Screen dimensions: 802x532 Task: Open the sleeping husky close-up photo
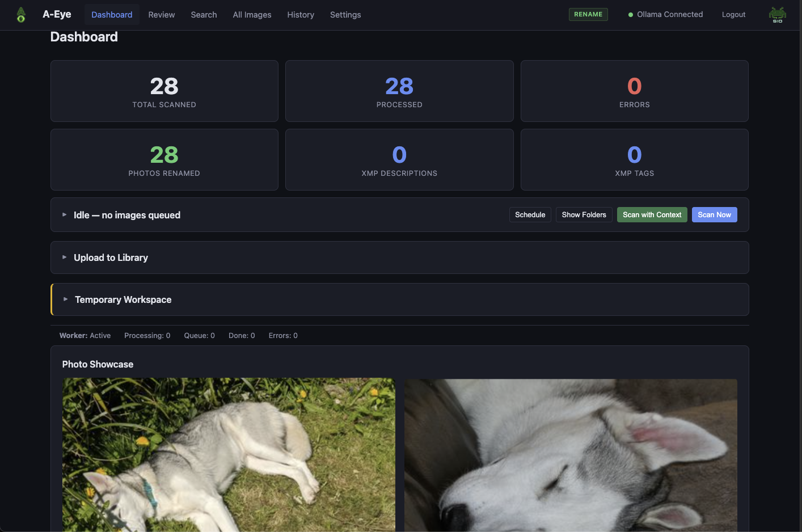(x=571, y=455)
